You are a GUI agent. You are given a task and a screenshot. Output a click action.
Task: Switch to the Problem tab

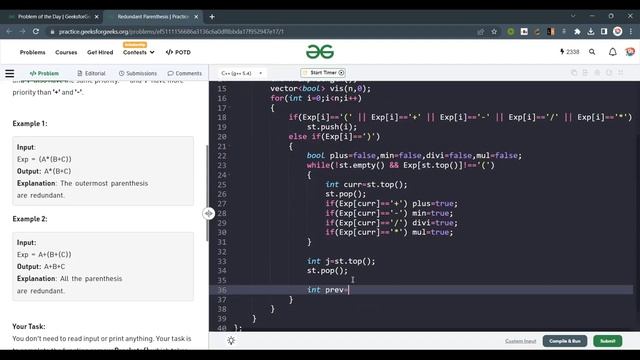coord(44,73)
